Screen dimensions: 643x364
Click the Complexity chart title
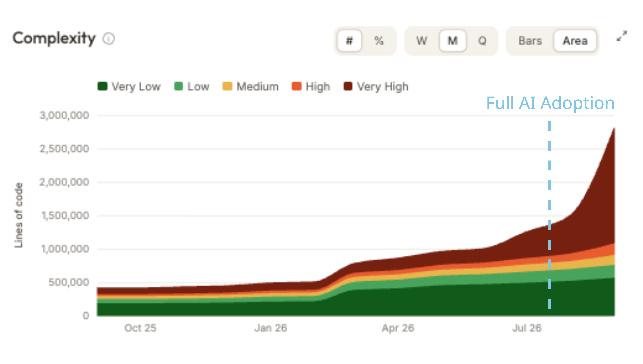[x=54, y=39]
